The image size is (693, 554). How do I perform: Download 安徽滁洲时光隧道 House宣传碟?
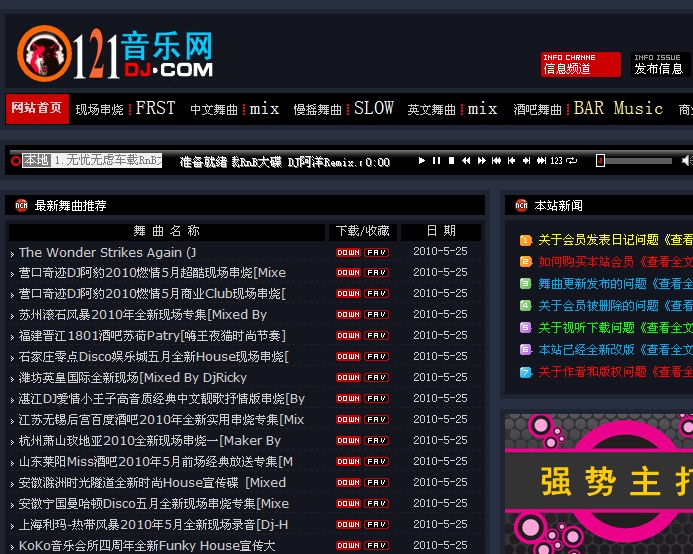[x=348, y=482]
